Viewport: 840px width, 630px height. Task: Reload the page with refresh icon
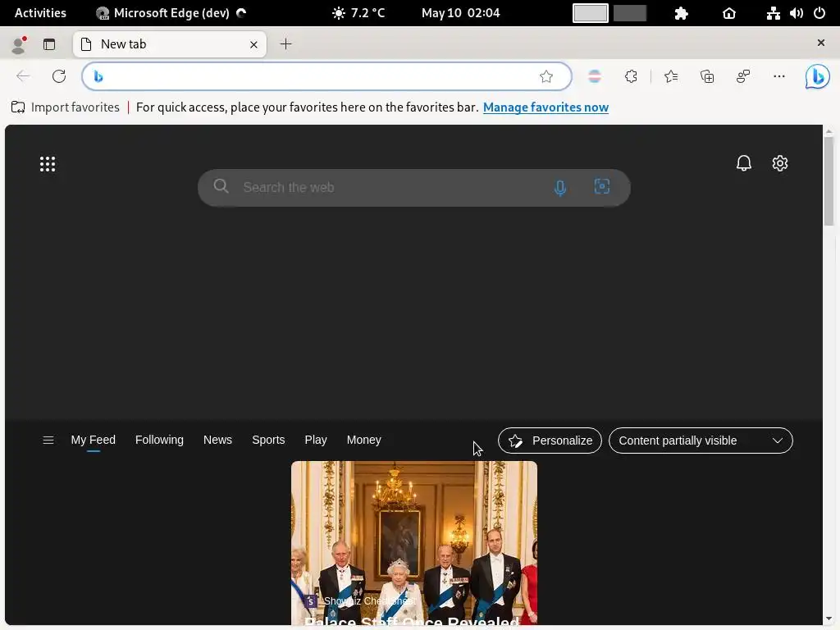pyautogui.click(x=59, y=76)
